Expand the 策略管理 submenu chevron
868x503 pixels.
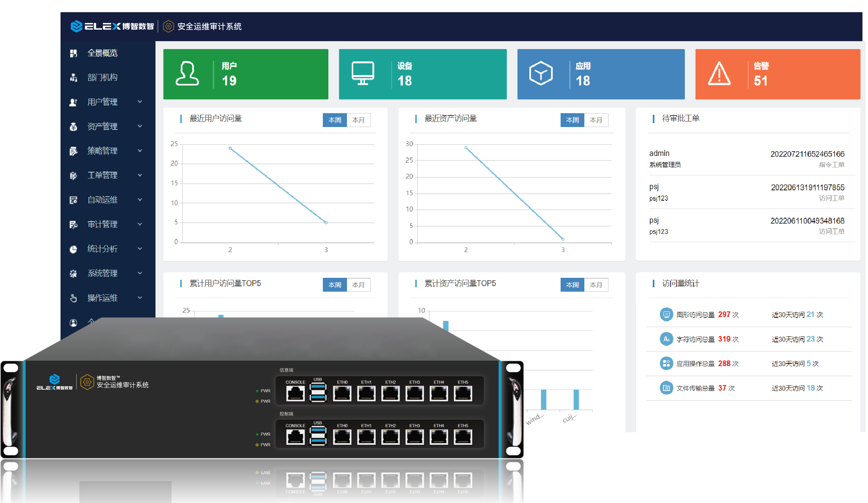140,151
